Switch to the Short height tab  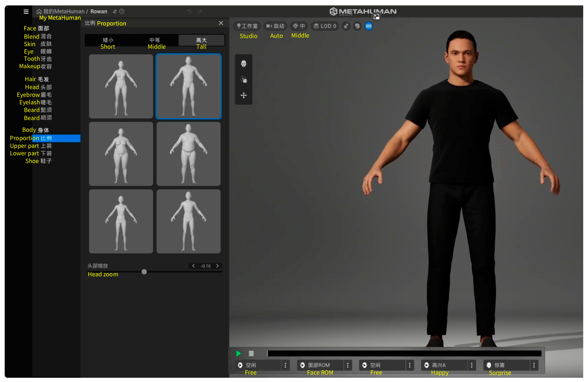point(108,40)
